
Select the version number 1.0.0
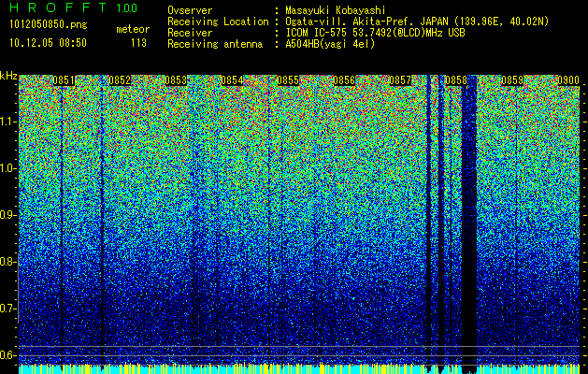tap(126, 7)
